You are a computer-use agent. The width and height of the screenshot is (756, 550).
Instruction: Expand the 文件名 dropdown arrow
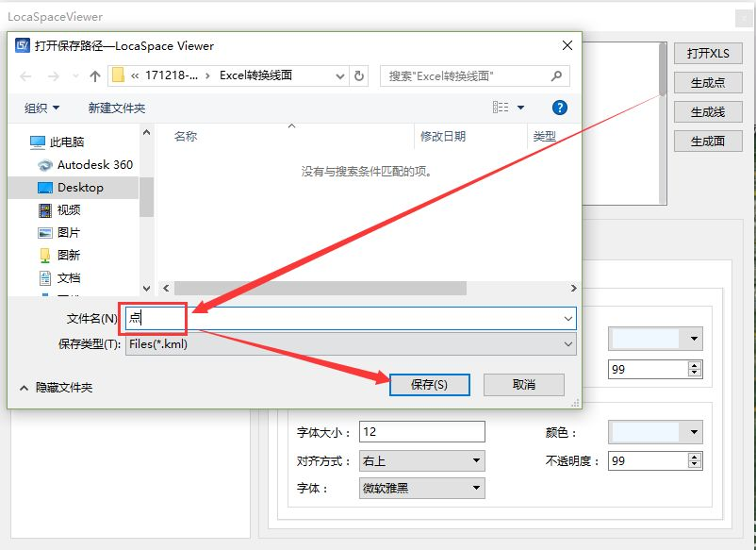click(x=568, y=319)
